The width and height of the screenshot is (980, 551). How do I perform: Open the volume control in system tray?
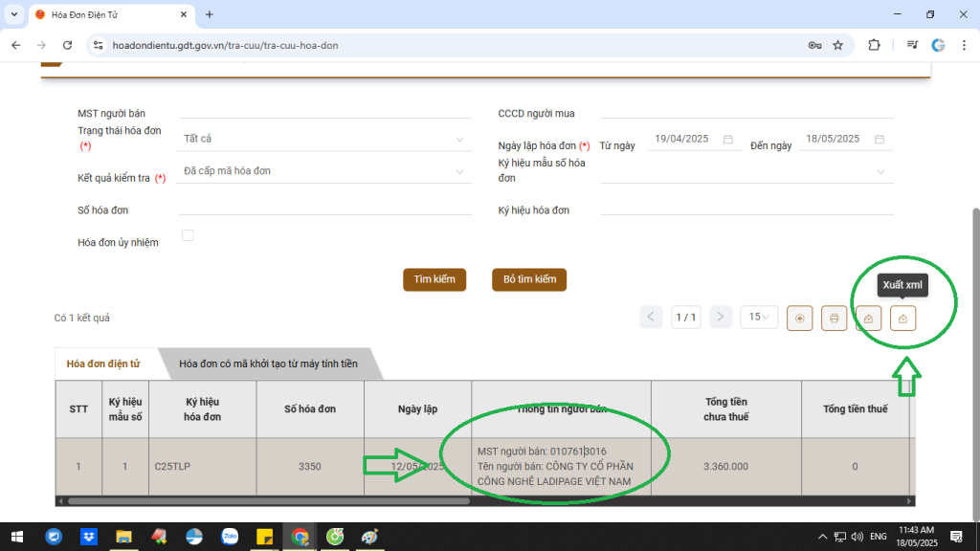coord(857,537)
